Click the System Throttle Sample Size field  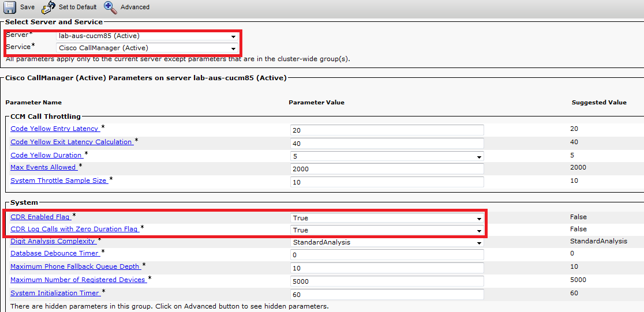pos(387,182)
